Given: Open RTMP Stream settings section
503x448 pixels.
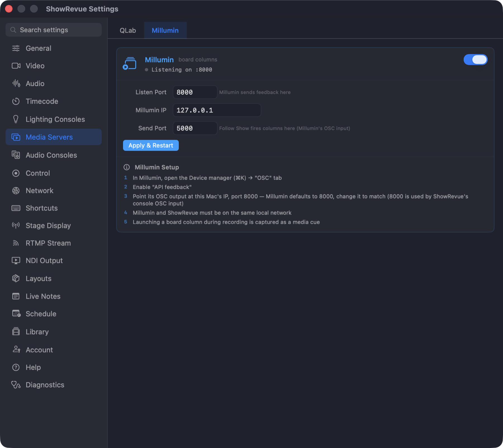Looking at the screenshot, I should [x=53, y=243].
